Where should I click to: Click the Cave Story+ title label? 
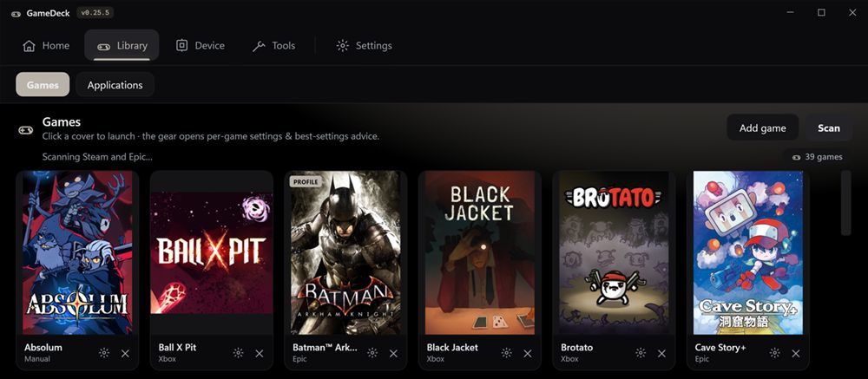coord(720,348)
